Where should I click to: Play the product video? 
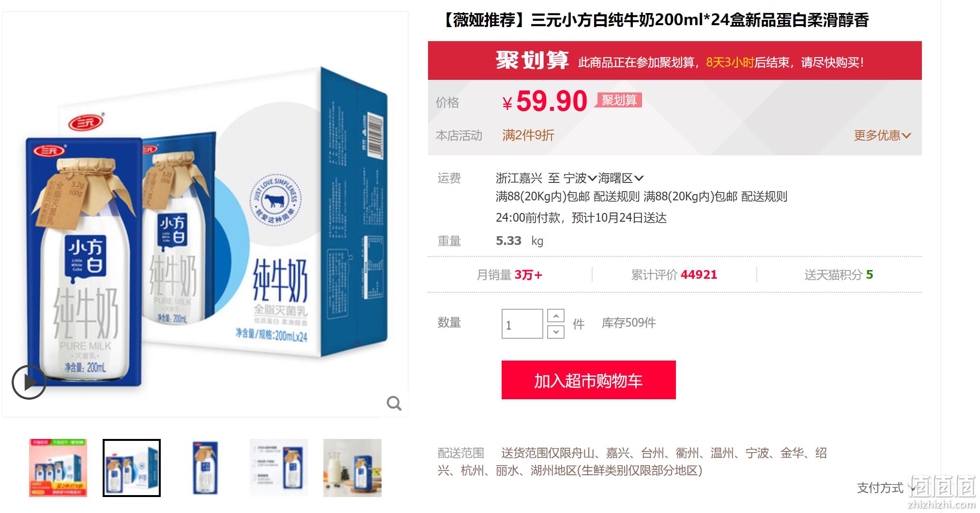[29, 382]
